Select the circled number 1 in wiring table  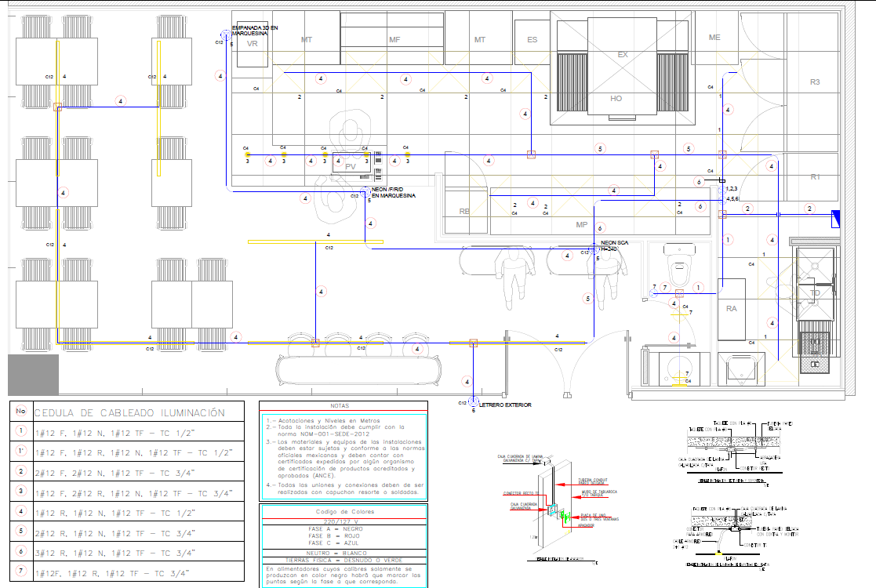tap(21, 430)
